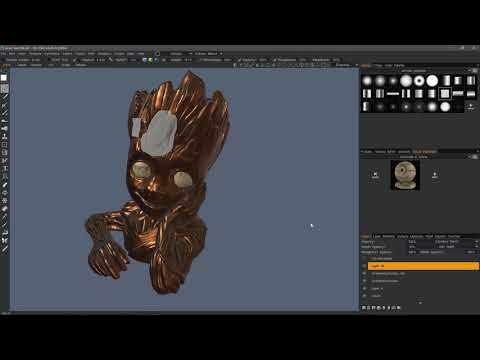Choose the highlighted square brush alpha
The height and width of the screenshot is (360, 480).
coord(445,94)
